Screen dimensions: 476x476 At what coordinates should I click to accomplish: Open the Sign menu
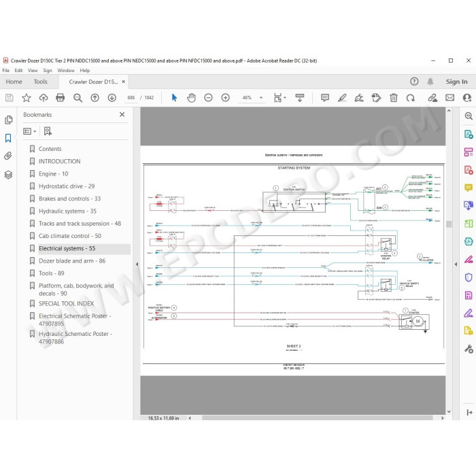(x=48, y=71)
